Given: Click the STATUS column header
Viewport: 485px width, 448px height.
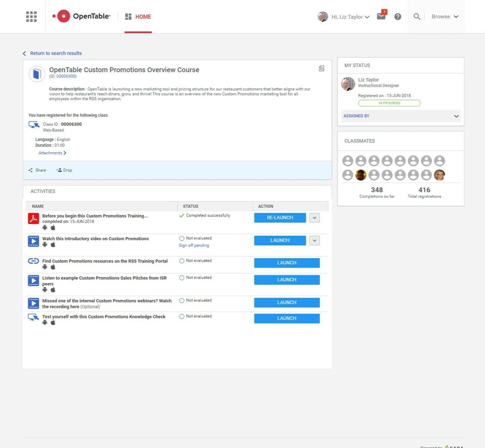Looking at the screenshot, I should 191,206.
